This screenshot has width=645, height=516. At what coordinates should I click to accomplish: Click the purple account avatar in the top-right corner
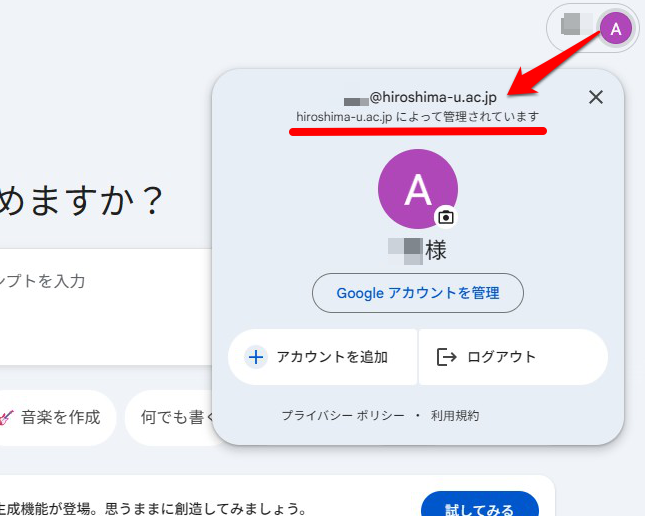(615, 28)
